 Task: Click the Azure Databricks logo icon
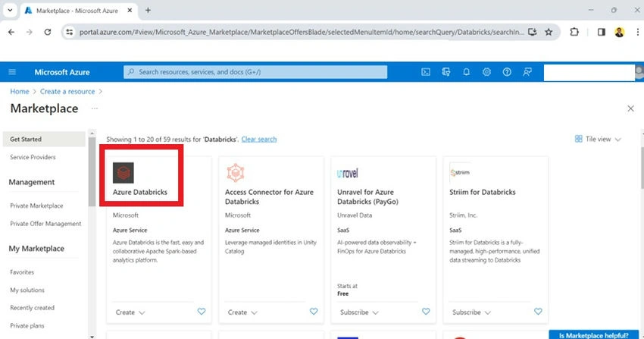[123, 173]
